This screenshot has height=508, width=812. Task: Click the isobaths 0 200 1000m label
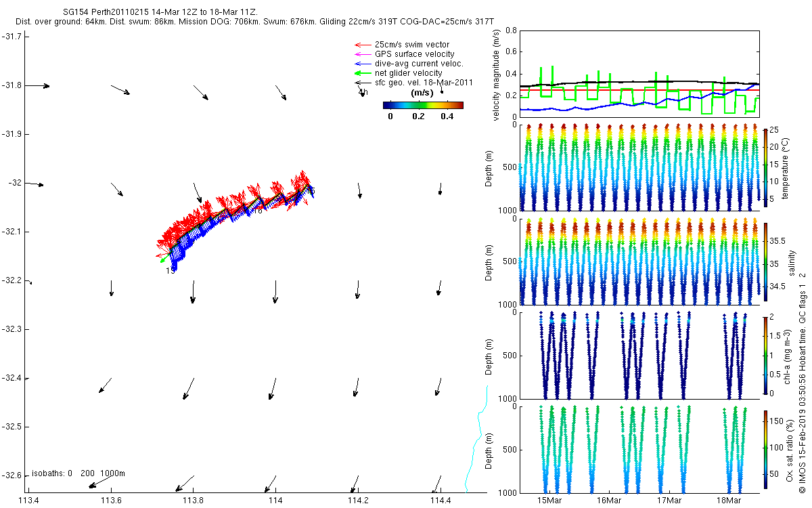78,473
